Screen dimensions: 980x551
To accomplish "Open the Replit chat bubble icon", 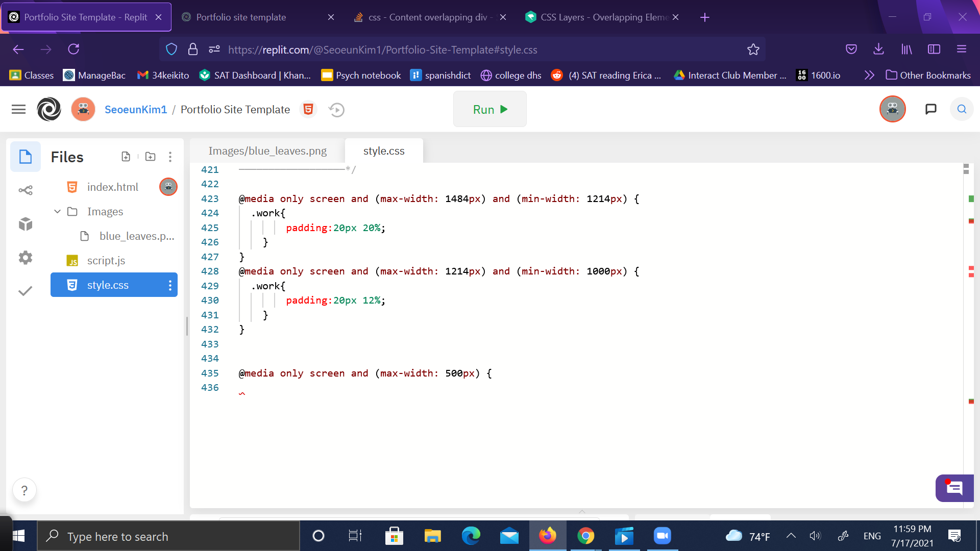I will click(x=930, y=109).
